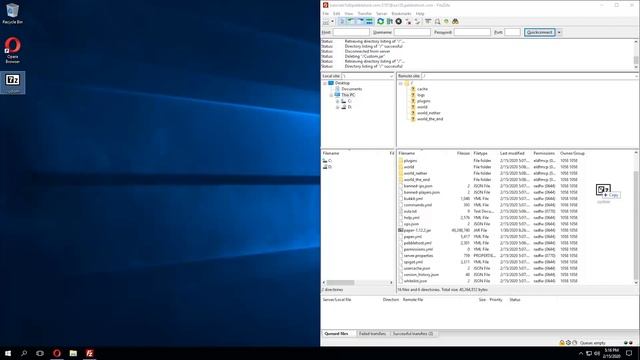
Task: Sort remote list by Permissions column
Action: [544, 153]
